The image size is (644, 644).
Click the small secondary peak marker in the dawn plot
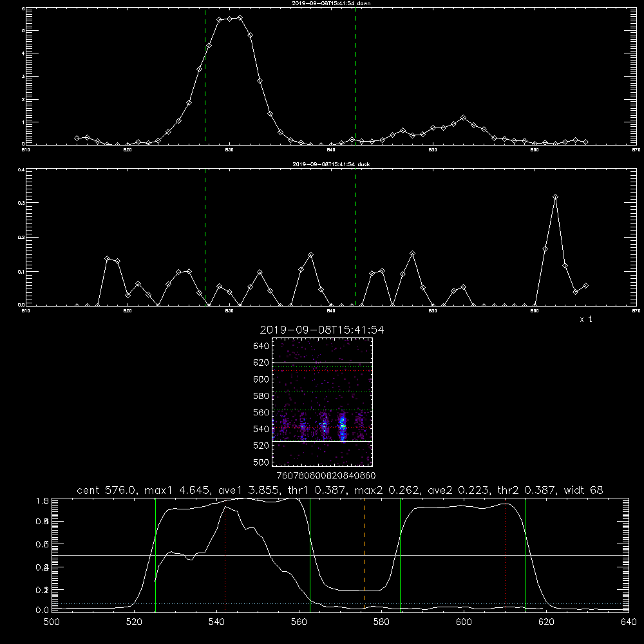463,117
